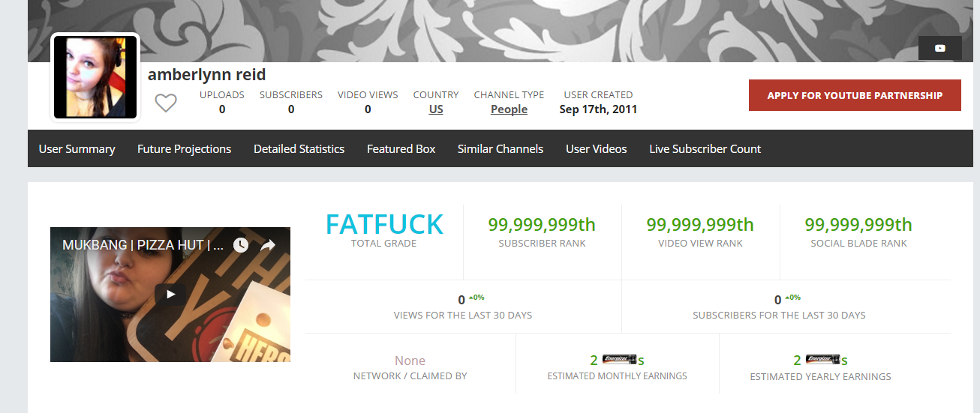The image size is (980, 413).
Task: Click the amberlynn reid profile avatar
Action: (95, 76)
